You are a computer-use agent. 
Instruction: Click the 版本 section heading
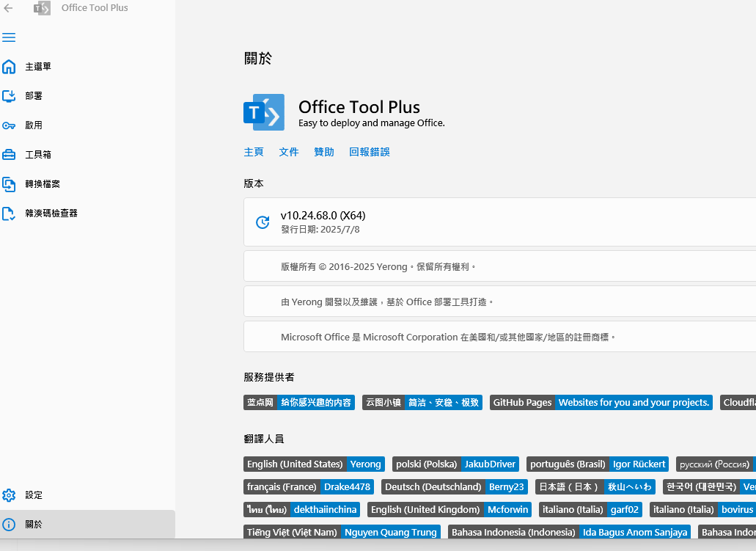[x=254, y=183]
